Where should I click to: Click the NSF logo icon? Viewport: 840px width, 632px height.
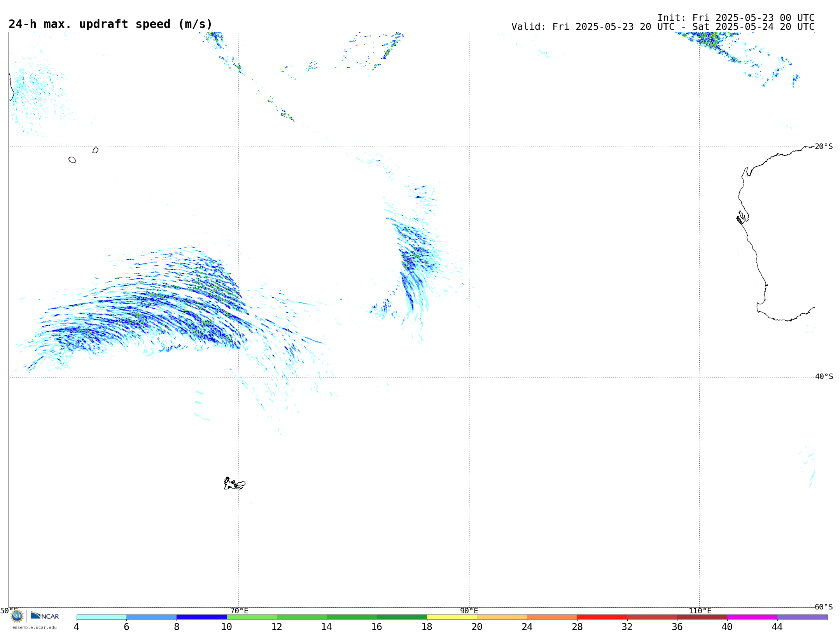click(x=17, y=616)
